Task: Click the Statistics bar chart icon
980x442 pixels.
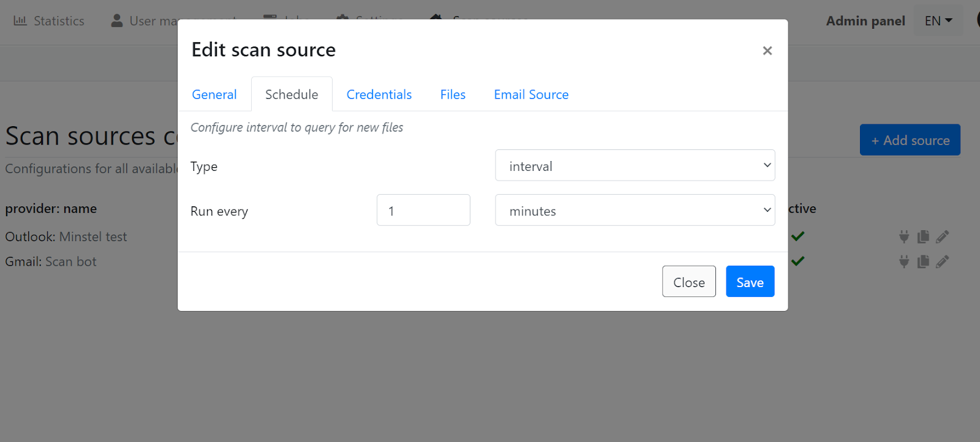Action: (x=20, y=21)
